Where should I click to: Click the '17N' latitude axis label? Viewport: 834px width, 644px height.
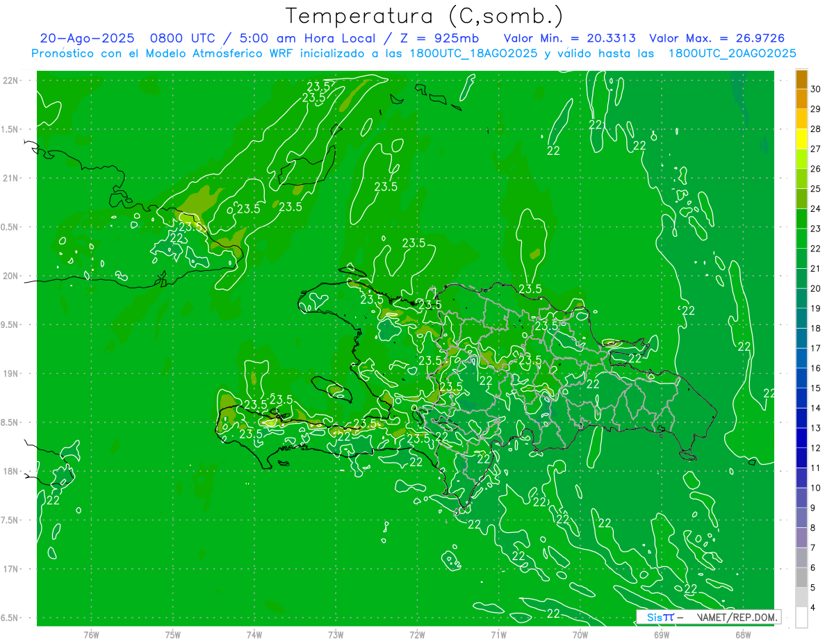[x=10, y=570]
